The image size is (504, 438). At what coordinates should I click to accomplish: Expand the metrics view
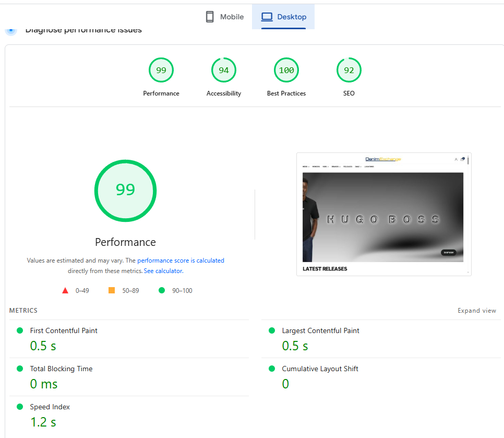point(476,311)
